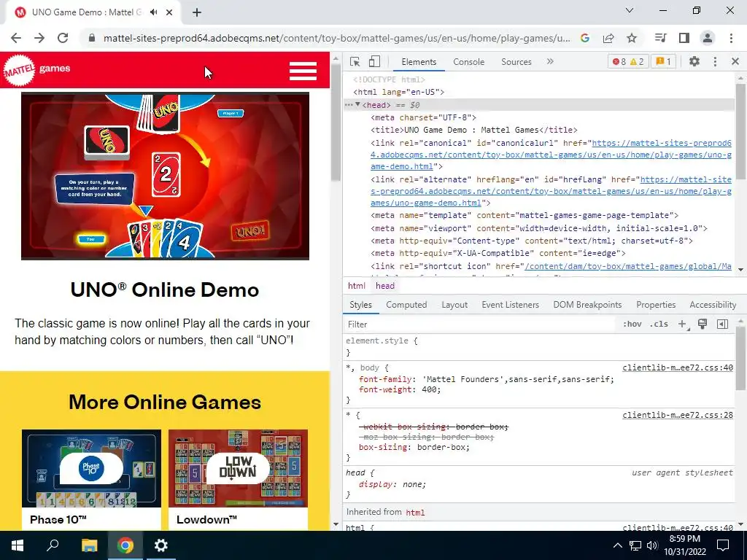
Task: Click the Mattel games logo
Action: click(x=36, y=70)
